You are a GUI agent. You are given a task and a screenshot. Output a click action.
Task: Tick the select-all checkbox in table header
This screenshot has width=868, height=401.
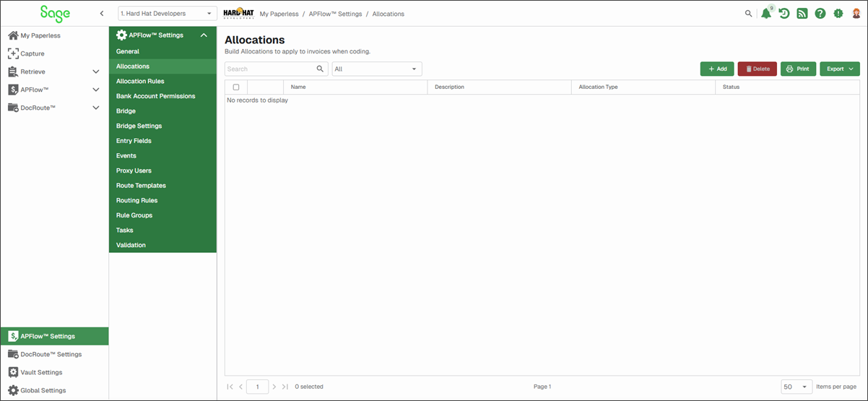236,87
